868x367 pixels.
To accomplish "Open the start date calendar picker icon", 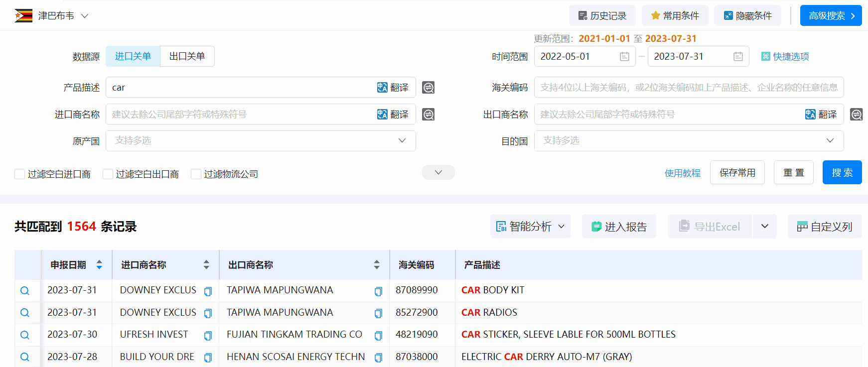I will click(x=624, y=57).
